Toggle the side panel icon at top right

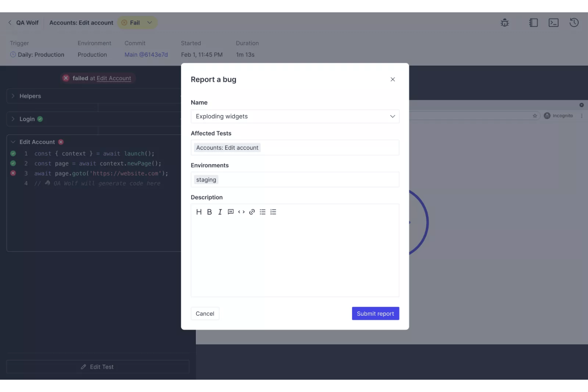tap(533, 23)
